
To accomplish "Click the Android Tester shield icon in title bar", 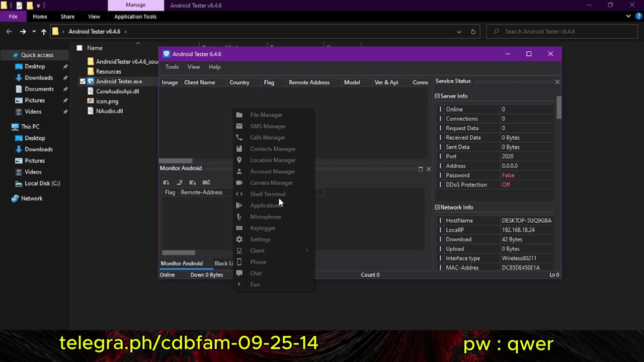I will (x=167, y=54).
